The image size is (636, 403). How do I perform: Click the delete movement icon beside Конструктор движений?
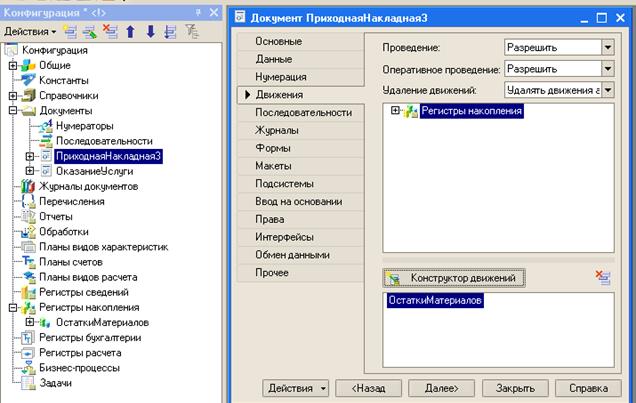click(604, 278)
